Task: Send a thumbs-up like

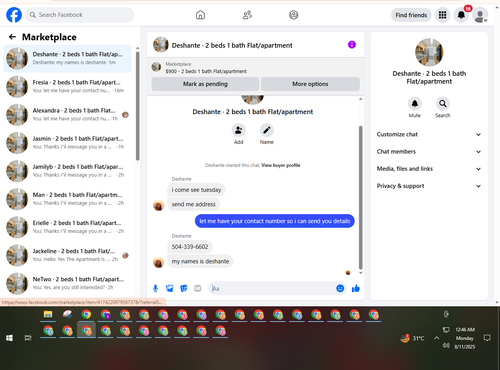Action: click(x=356, y=288)
